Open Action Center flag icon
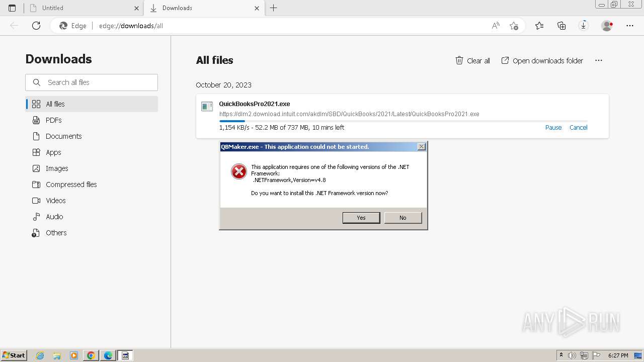Viewport: 644px width, 362px height. click(x=596, y=355)
